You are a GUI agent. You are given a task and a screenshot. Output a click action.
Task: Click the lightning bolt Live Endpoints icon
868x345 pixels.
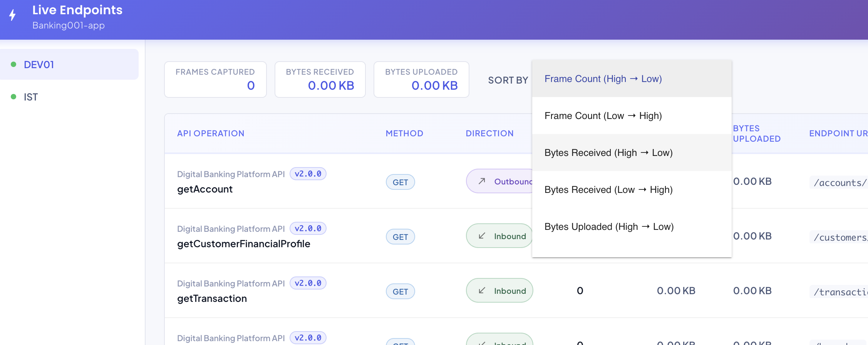(13, 15)
